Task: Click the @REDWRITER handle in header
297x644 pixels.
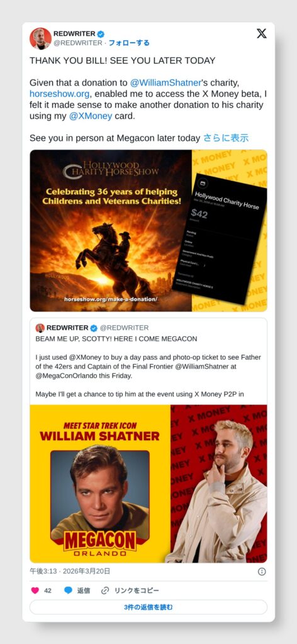Action: pos(77,43)
